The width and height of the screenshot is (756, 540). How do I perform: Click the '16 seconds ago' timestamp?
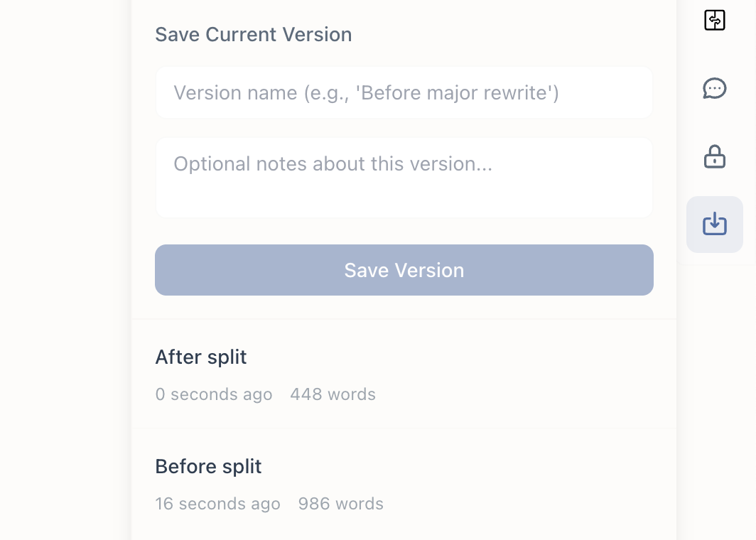point(217,503)
